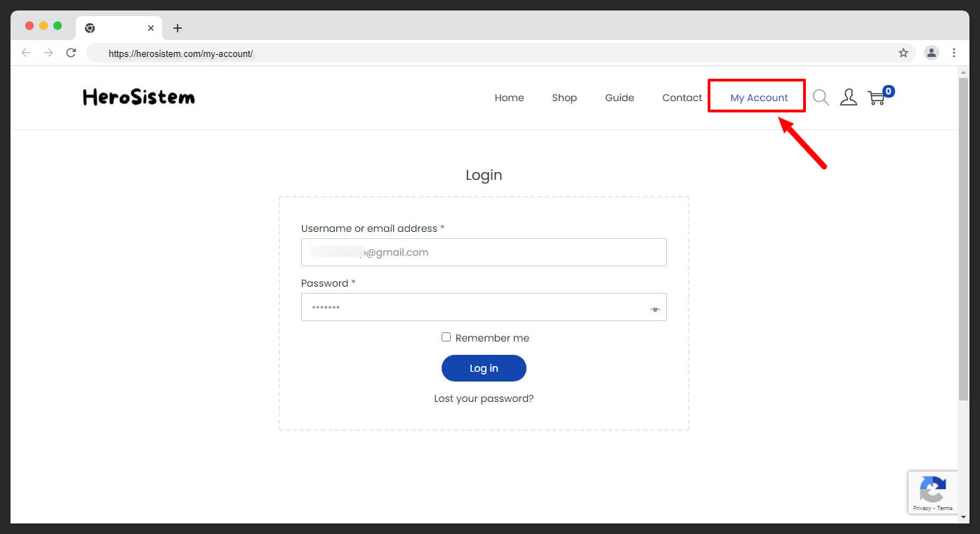Open Chrome profile avatar icon
980x534 pixels.
932,53
